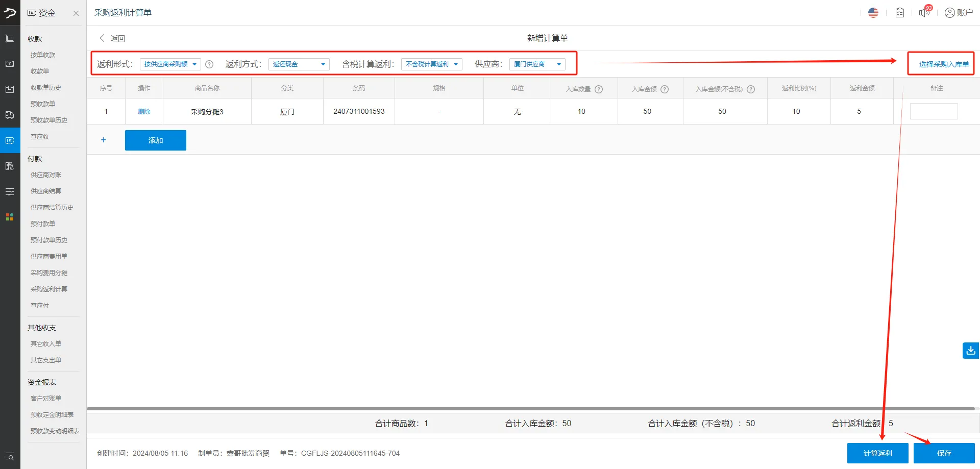Open the clipboard task list icon
The width and height of the screenshot is (980, 469).
coord(899,12)
